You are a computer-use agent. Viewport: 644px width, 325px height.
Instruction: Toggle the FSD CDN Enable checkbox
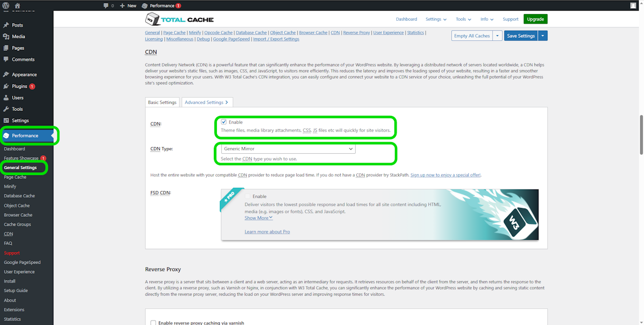[248, 197]
